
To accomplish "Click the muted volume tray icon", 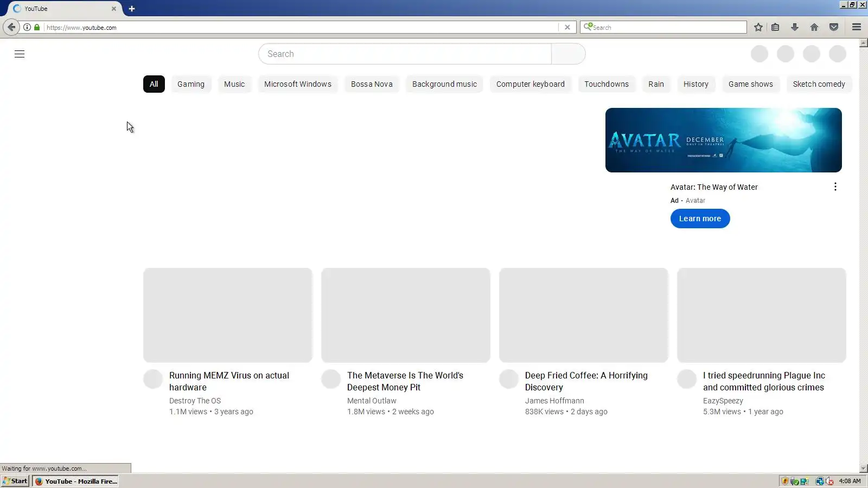I will coord(829,481).
